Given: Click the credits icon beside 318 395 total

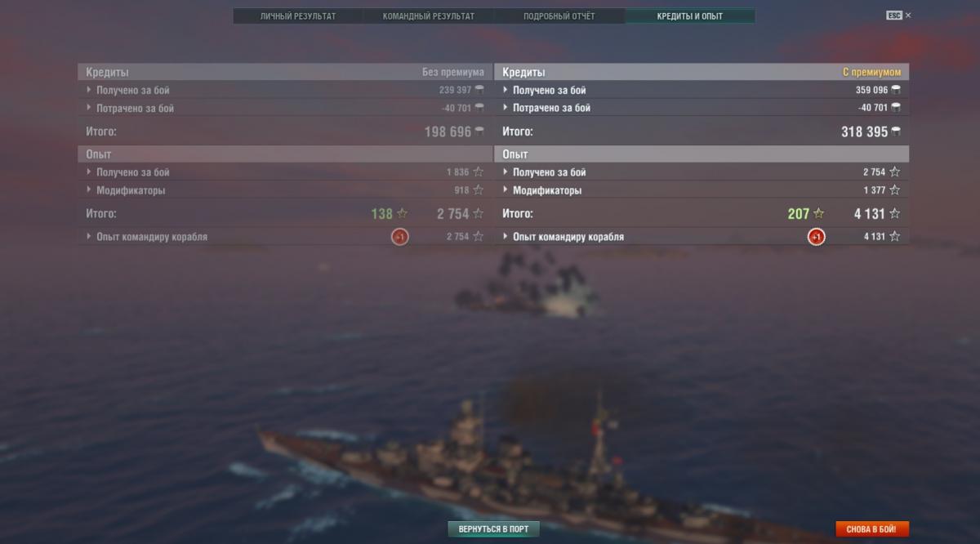Looking at the screenshot, I should tap(896, 132).
